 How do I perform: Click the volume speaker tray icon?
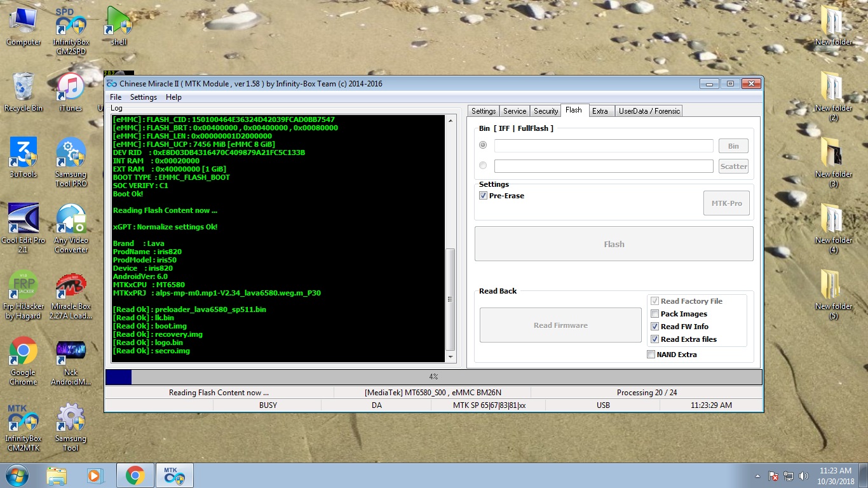tap(804, 475)
